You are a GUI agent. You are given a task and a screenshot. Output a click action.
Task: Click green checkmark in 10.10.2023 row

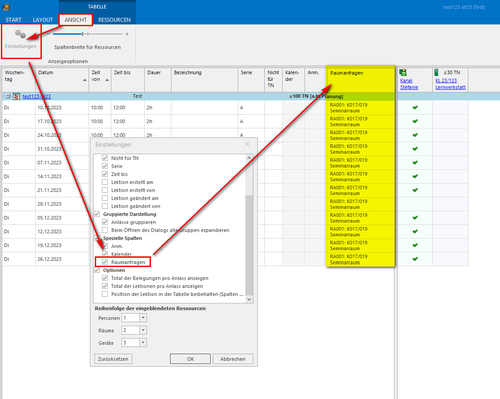pyautogui.click(x=415, y=108)
